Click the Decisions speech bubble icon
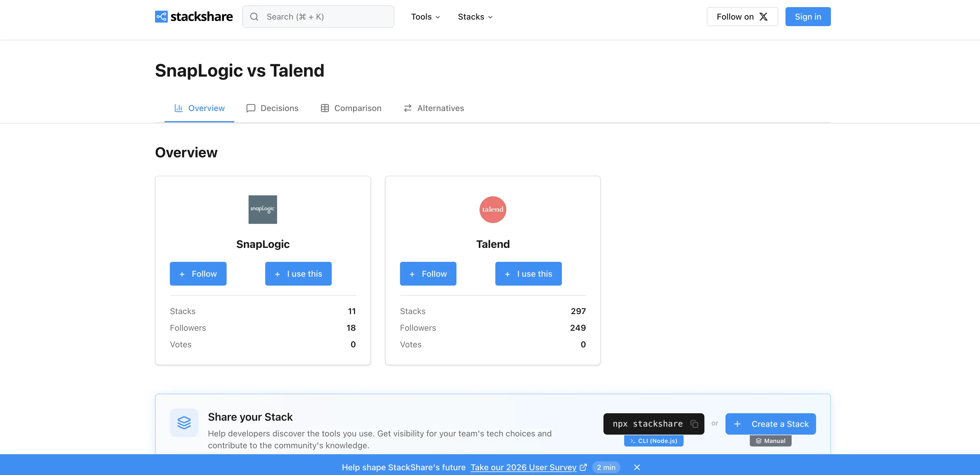Image resolution: width=980 pixels, height=475 pixels. 251,108
